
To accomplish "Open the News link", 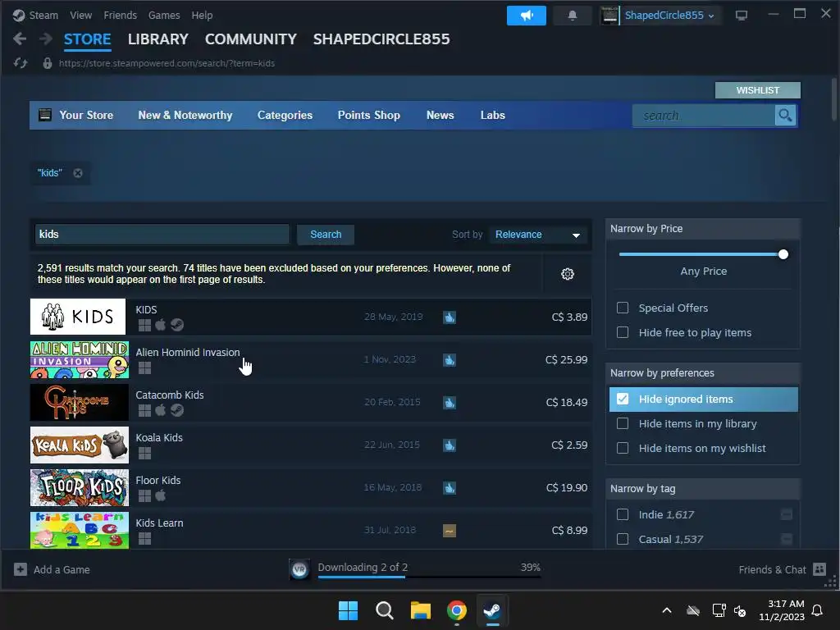I will (x=440, y=115).
